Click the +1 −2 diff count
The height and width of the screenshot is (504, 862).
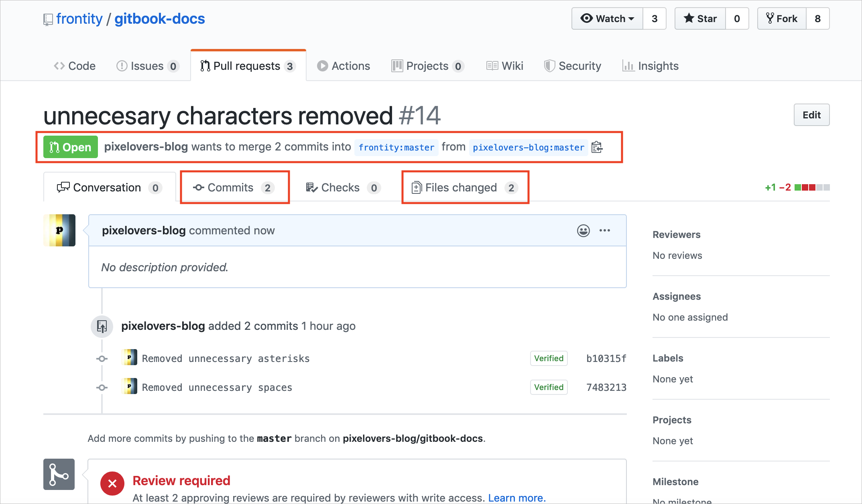[778, 187]
